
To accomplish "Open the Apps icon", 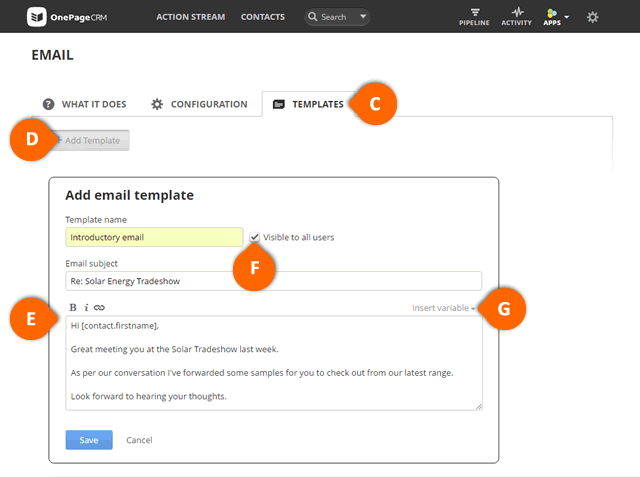I will coord(552,13).
